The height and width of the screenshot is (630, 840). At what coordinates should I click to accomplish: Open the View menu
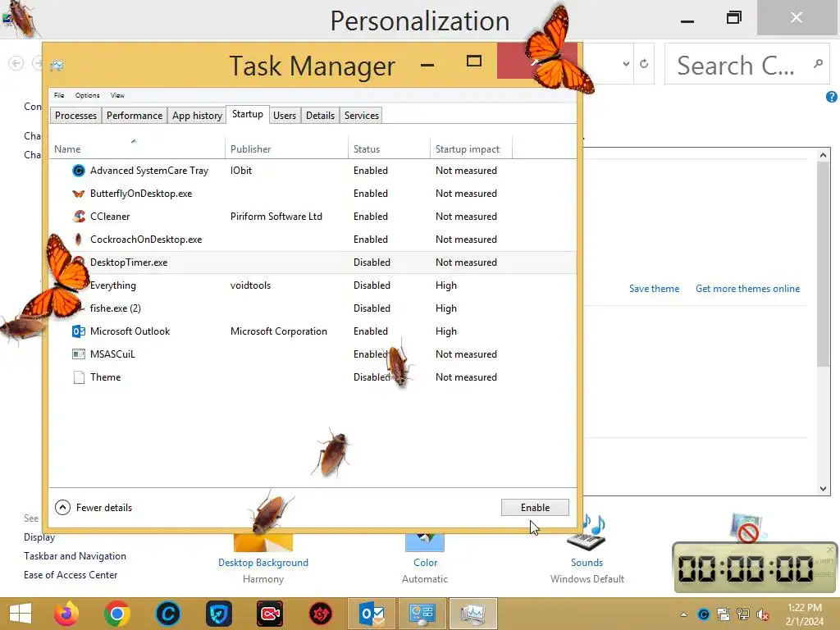point(117,95)
